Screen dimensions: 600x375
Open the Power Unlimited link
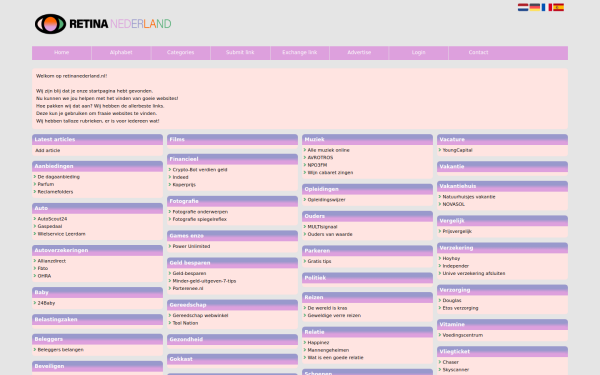tap(191, 246)
